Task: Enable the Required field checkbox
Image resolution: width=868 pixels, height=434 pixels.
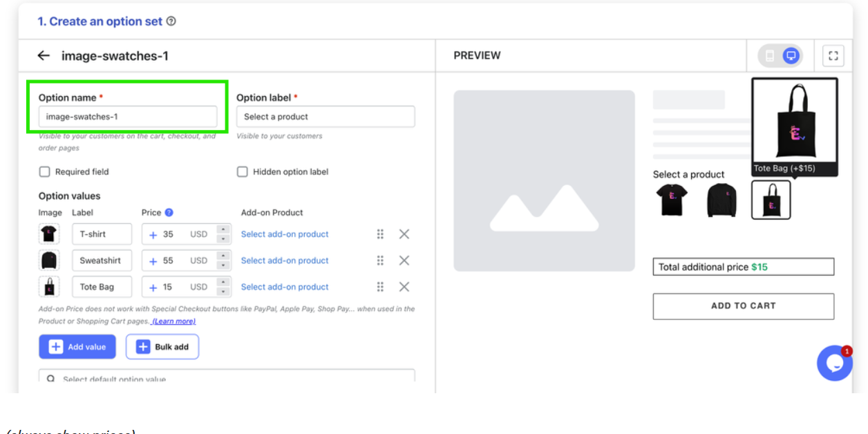Action: coord(45,172)
